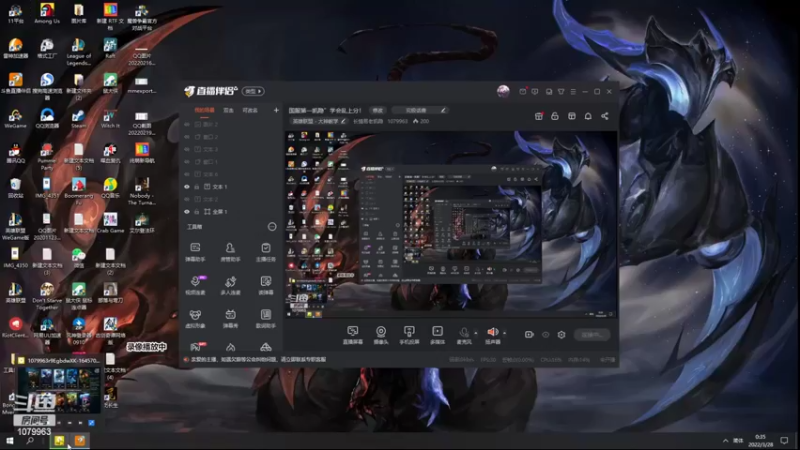
Task: Click the stream preview canvas
Action: click(x=451, y=224)
